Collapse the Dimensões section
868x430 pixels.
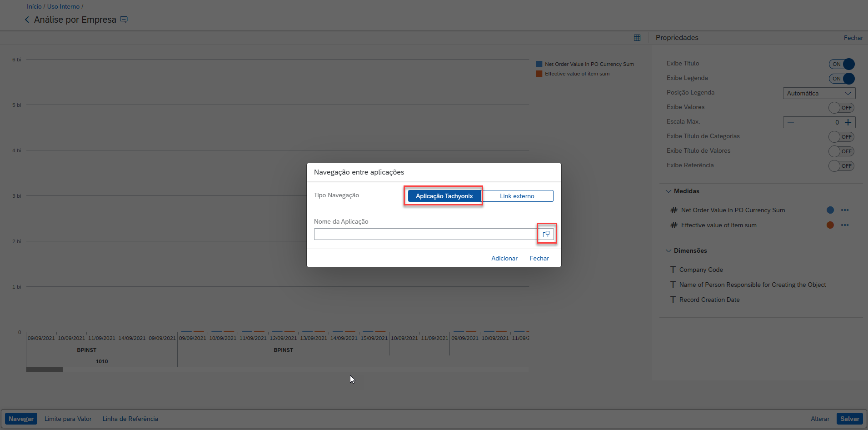[668, 251]
